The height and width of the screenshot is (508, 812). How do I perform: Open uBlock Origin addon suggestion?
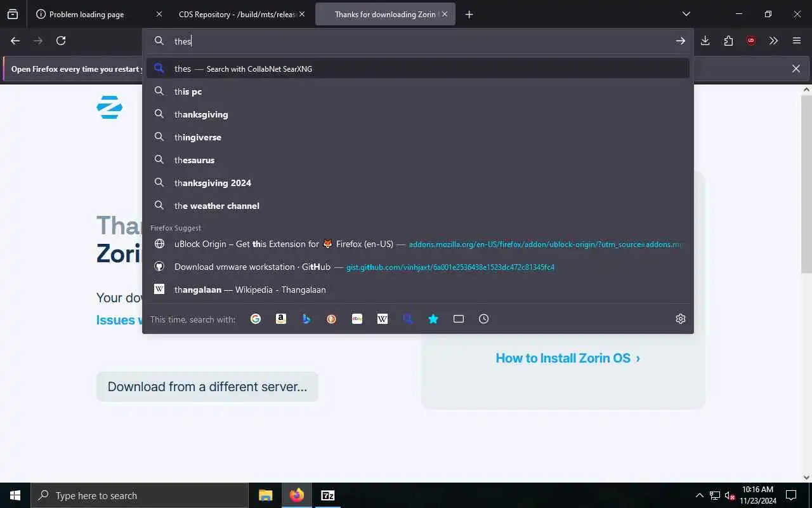(418, 244)
